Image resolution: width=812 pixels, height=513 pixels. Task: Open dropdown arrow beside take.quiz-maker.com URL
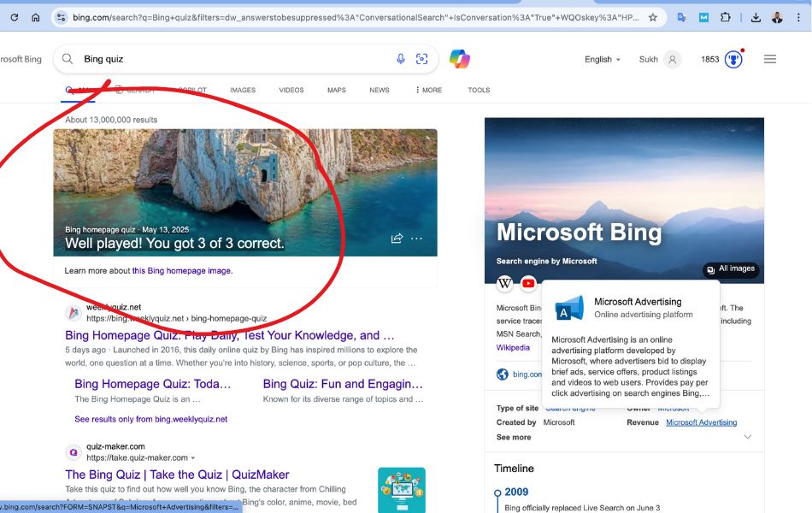[x=192, y=458]
